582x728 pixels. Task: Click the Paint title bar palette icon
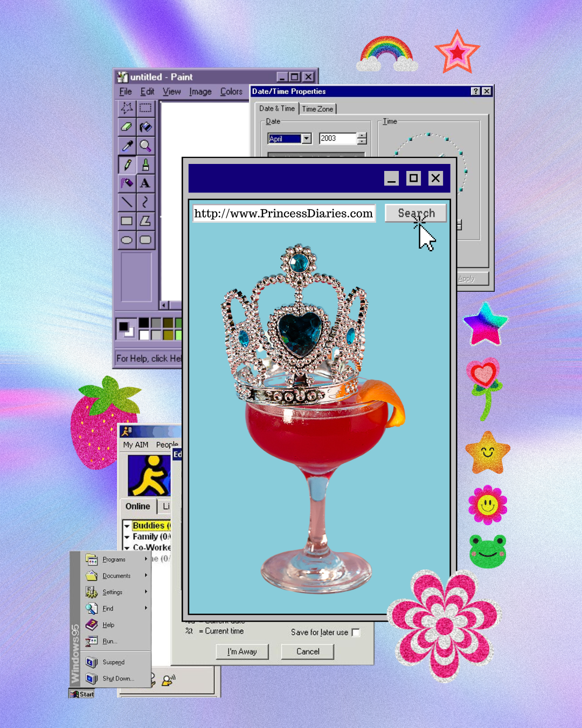pyautogui.click(x=123, y=77)
